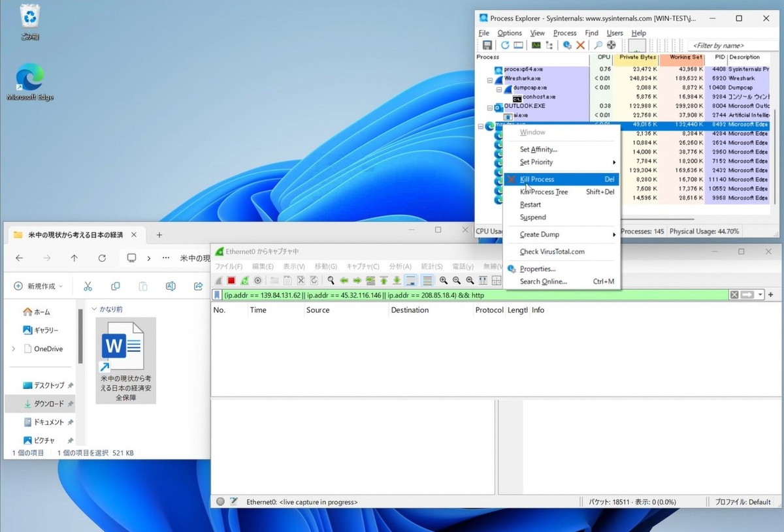Viewport: 784px width, 532px height.
Task: Sort processes by CPU column header
Action: pyautogui.click(x=602, y=57)
